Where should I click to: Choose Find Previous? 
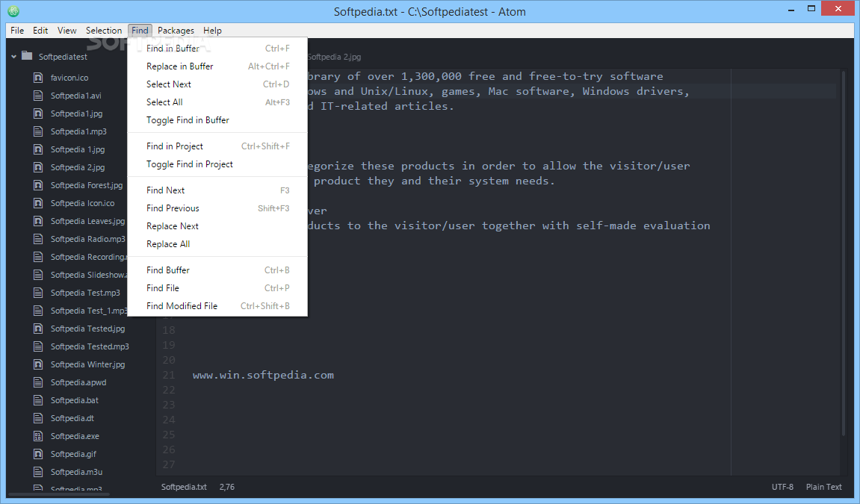(217, 208)
